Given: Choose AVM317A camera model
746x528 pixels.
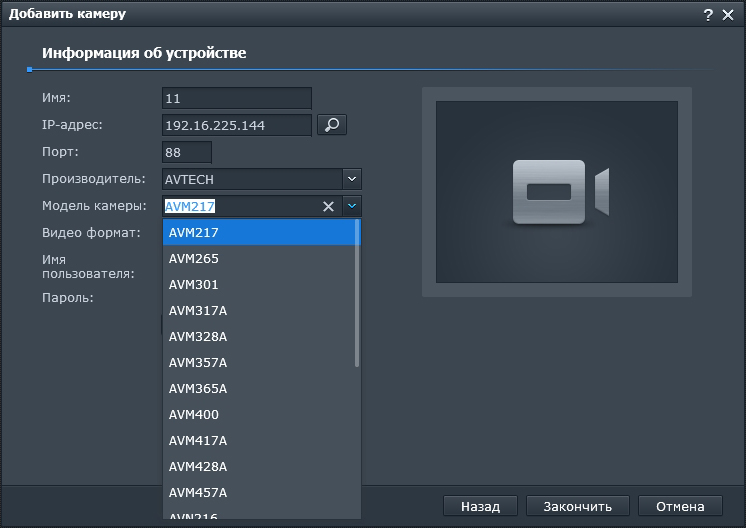Looking at the screenshot, I should click(259, 311).
